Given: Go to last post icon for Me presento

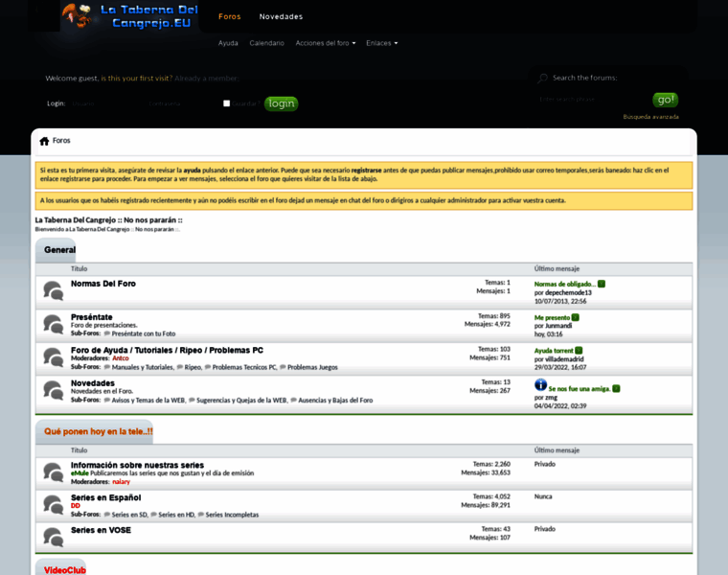Looking at the screenshot, I should [x=576, y=318].
